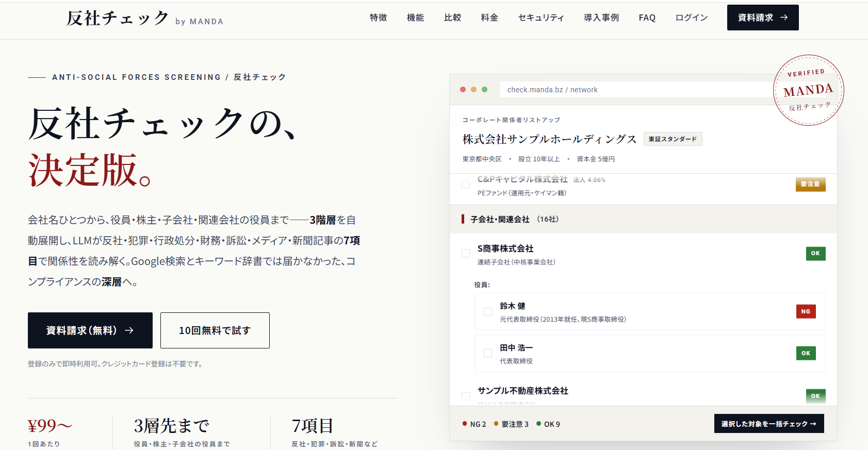Open 導入事例 case studies

point(601,18)
